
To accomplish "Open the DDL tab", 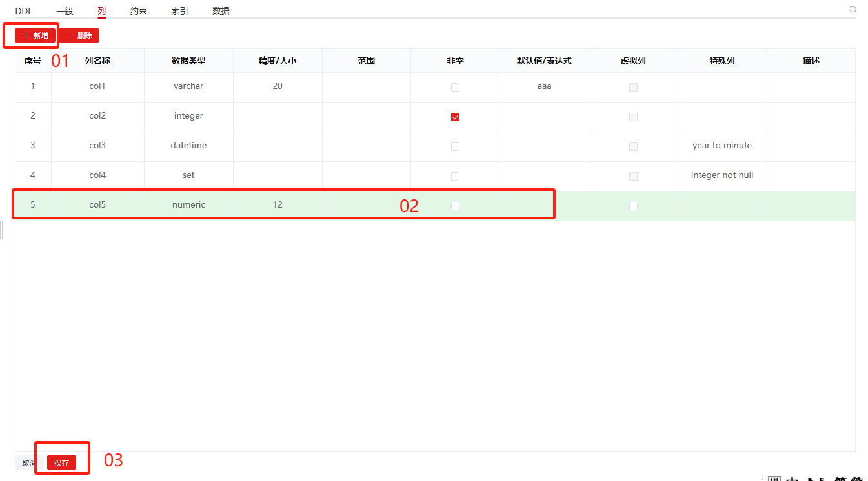I will pyautogui.click(x=24, y=11).
